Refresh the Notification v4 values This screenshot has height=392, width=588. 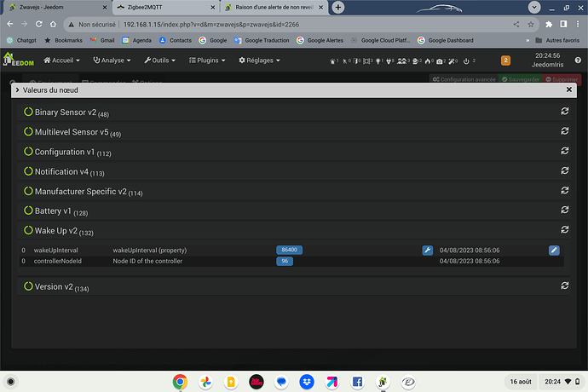tap(564, 170)
